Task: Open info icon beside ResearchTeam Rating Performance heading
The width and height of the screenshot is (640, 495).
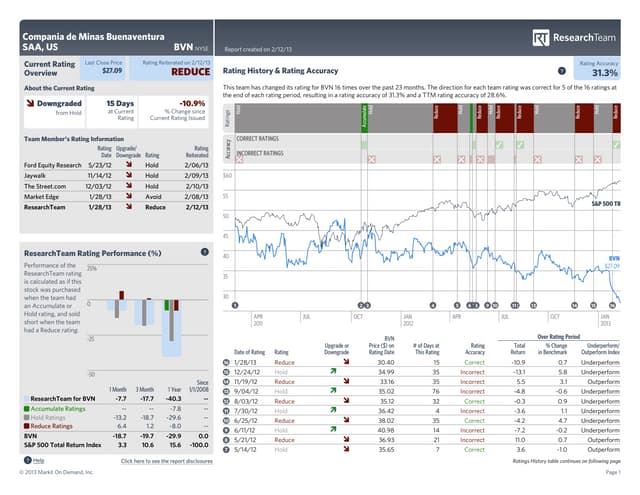Action: [204, 252]
